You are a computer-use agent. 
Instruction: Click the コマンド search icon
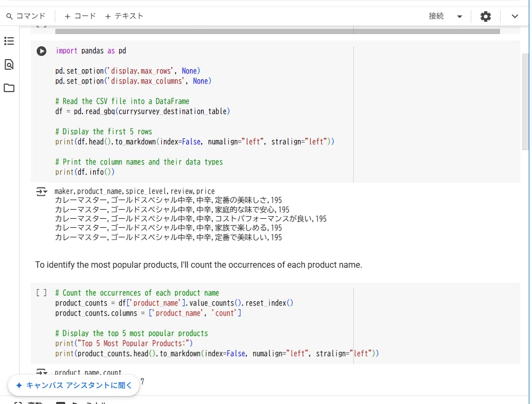[x=9, y=16]
